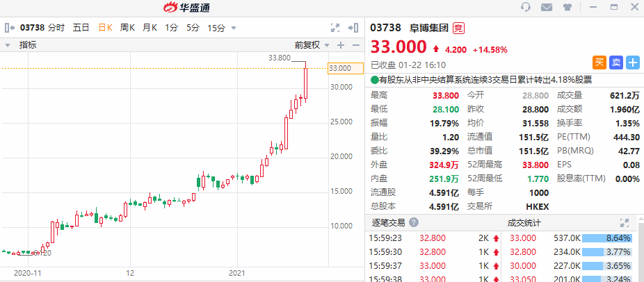Screen dimensions: 644x282
Task: Click the 33.000 price tag on chart axis
Action: [x=346, y=68]
